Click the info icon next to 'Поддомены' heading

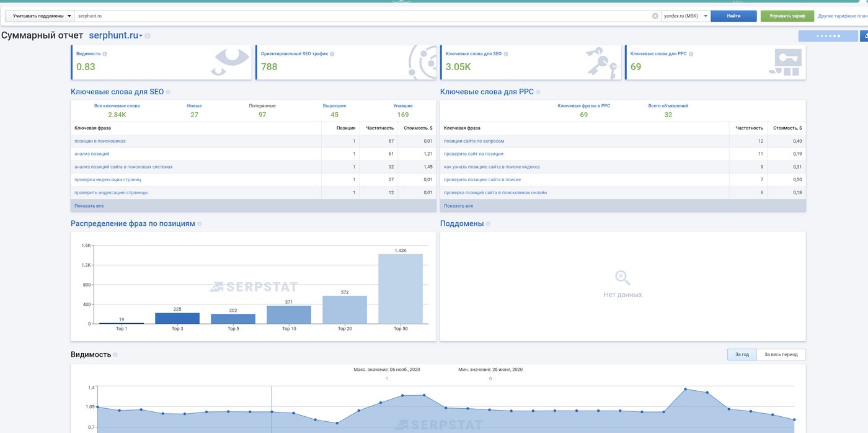coord(489,224)
